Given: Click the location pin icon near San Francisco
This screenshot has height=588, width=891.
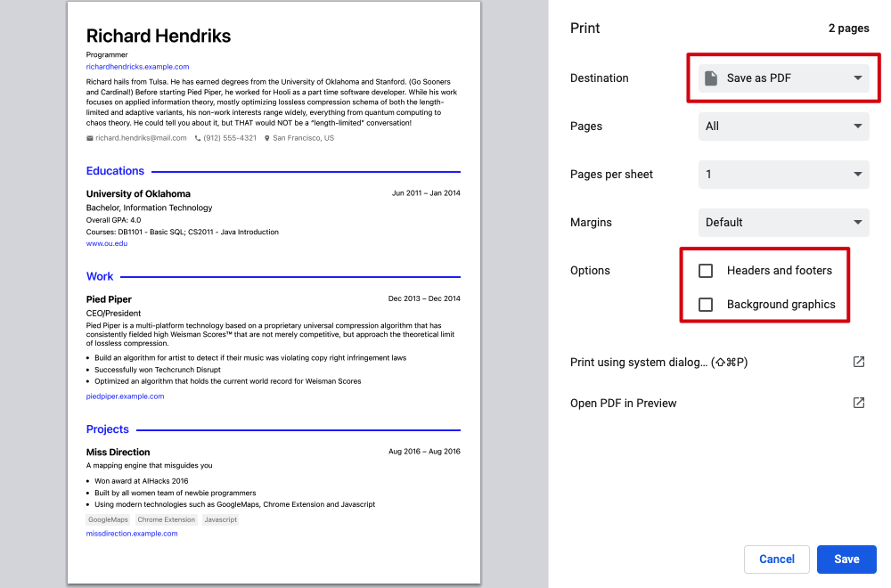Looking at the screenshot, I should [267, 138].
